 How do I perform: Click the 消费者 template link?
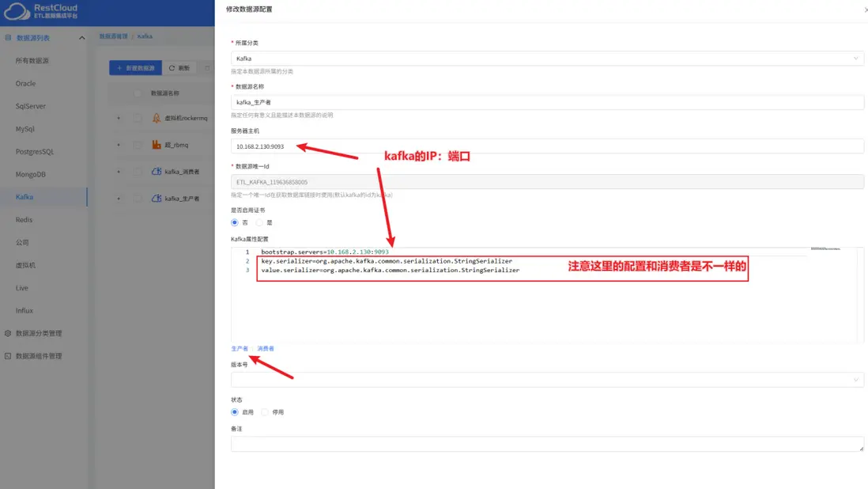(x=265, y=348)
